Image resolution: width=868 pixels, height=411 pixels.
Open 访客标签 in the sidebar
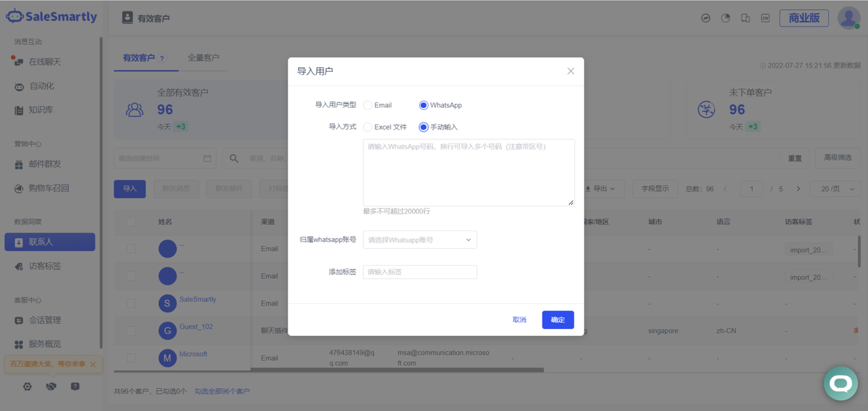point(45,267)
